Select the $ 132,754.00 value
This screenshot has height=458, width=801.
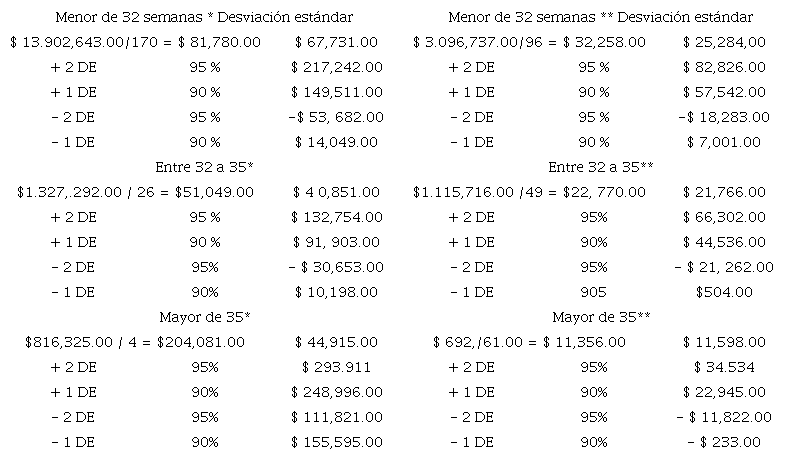[336, 217]
